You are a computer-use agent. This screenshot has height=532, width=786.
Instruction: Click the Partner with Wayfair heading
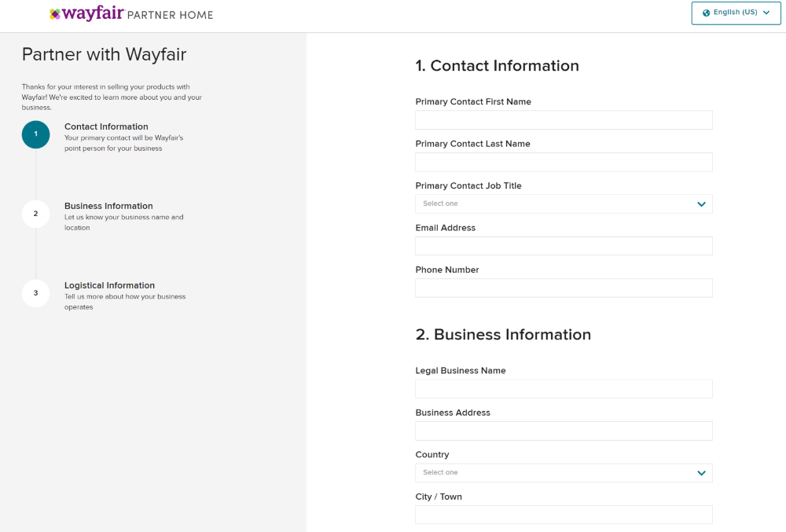click(x=104, y=55)
